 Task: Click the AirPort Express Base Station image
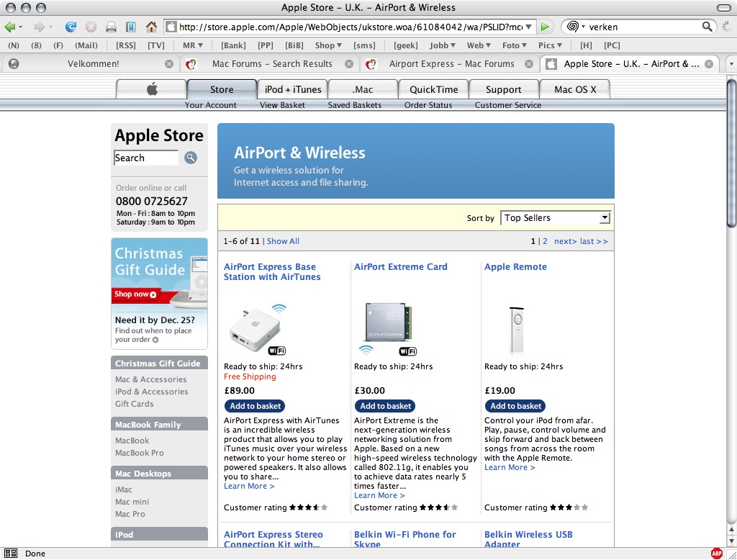pos(258,329)
